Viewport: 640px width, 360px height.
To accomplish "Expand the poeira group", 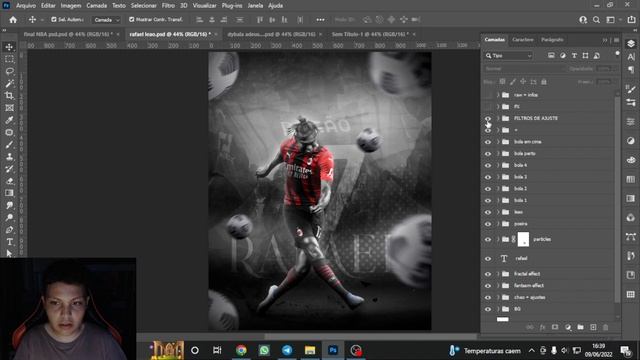I will click(498, 224).
